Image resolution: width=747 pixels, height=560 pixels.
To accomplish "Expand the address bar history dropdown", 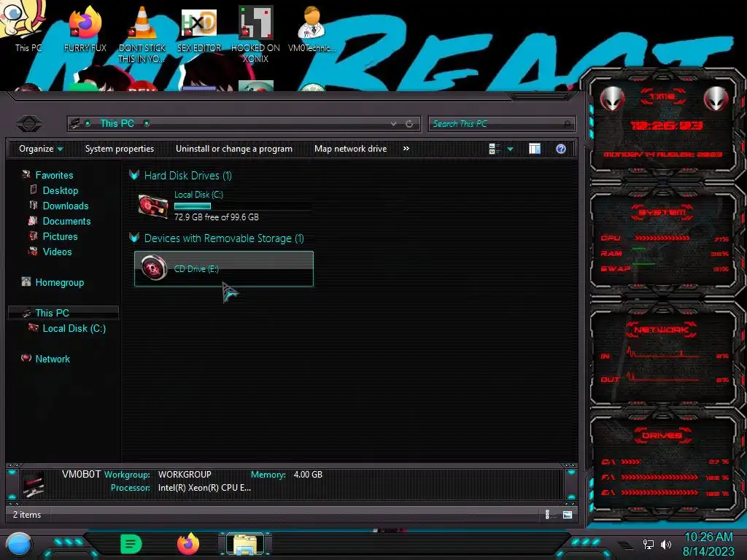I will (x=393, y=124).
